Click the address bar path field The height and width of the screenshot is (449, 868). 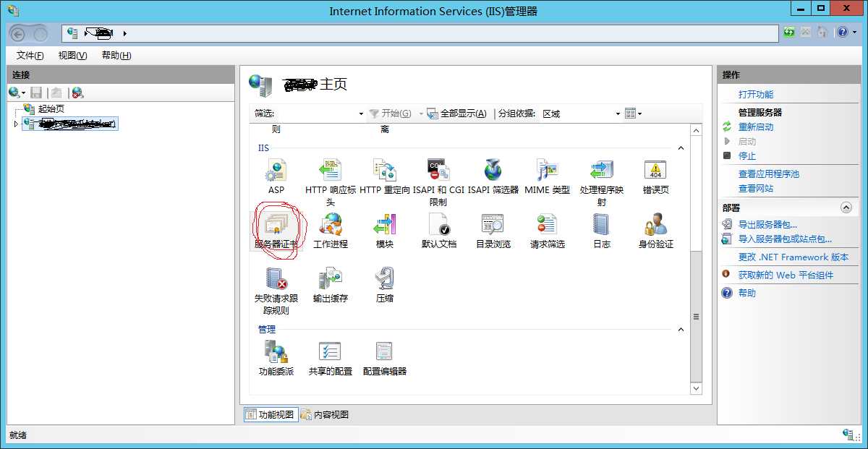click(x=420, y=33)
